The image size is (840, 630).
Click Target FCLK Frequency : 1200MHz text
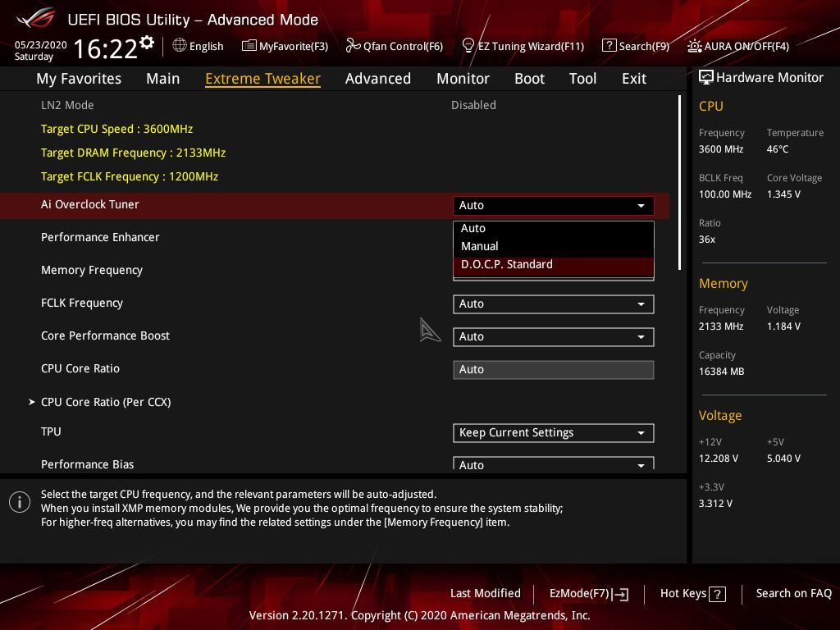tap(130, 176)
